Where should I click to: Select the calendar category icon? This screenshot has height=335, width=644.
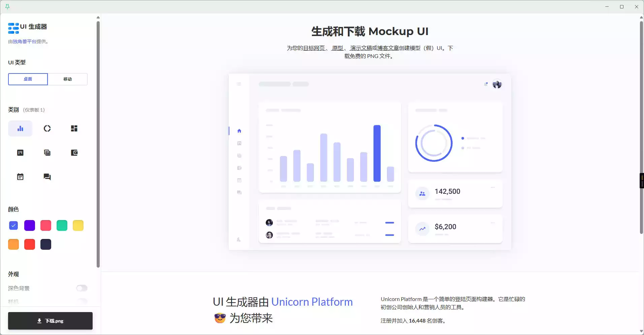20,177
